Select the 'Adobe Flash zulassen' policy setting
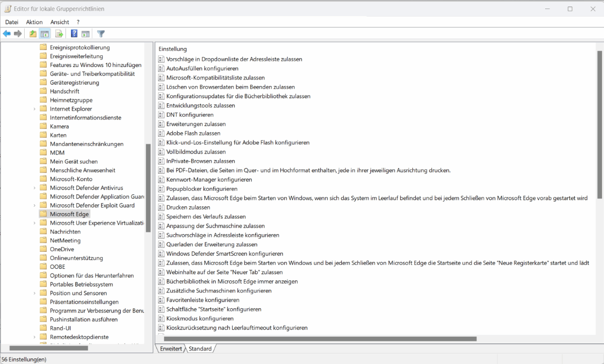604x364 pixels. pyautogui.click(x=193, y=133)
